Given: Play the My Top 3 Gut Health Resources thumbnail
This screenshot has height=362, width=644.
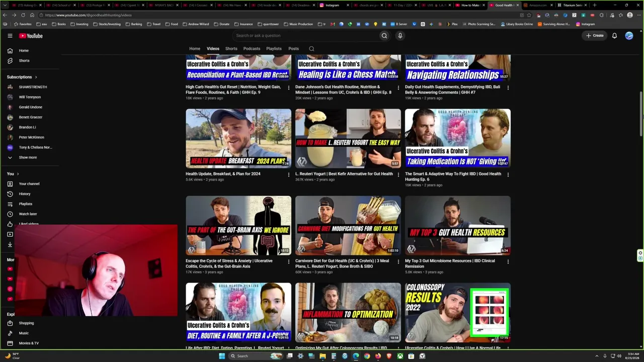Looking at the screenshot, I should 458,226.
